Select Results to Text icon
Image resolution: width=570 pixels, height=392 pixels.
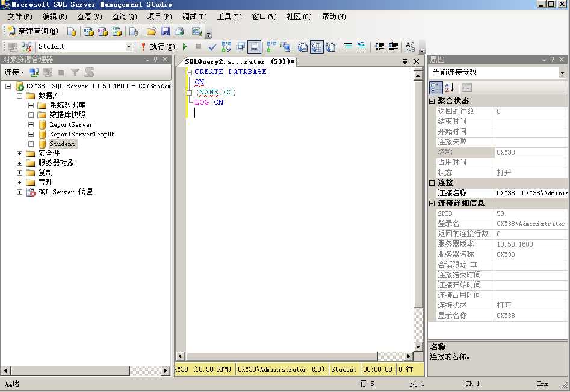click(x=302, y=46)
